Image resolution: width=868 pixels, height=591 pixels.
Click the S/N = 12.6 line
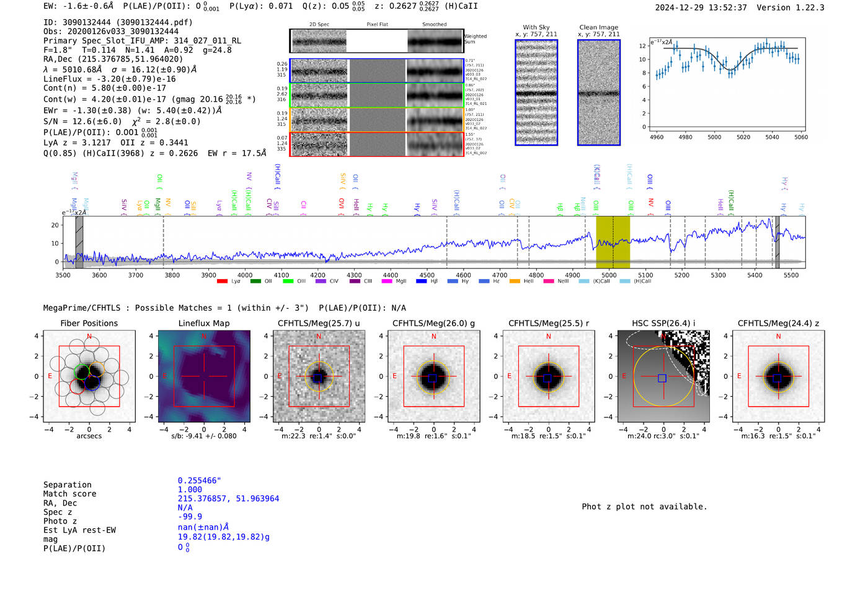(122, 121)
